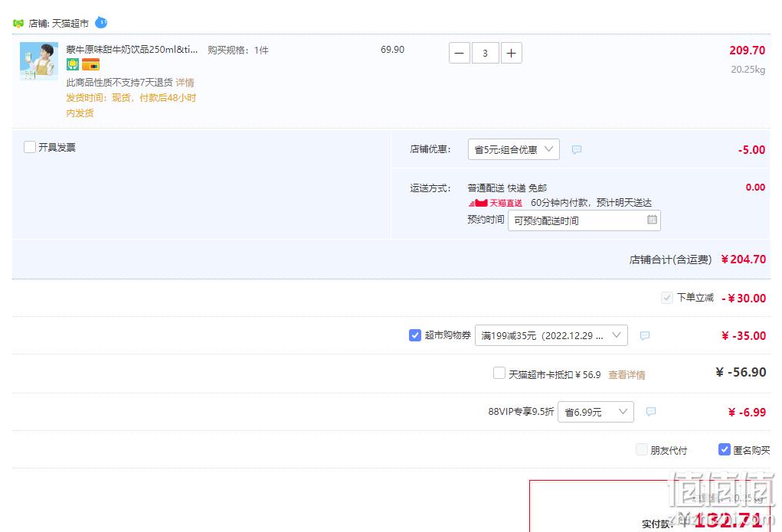Click the -5.00 store discount amount
Image resolution: width=782 pixels, height=532 pixels.
click(751, 149)
